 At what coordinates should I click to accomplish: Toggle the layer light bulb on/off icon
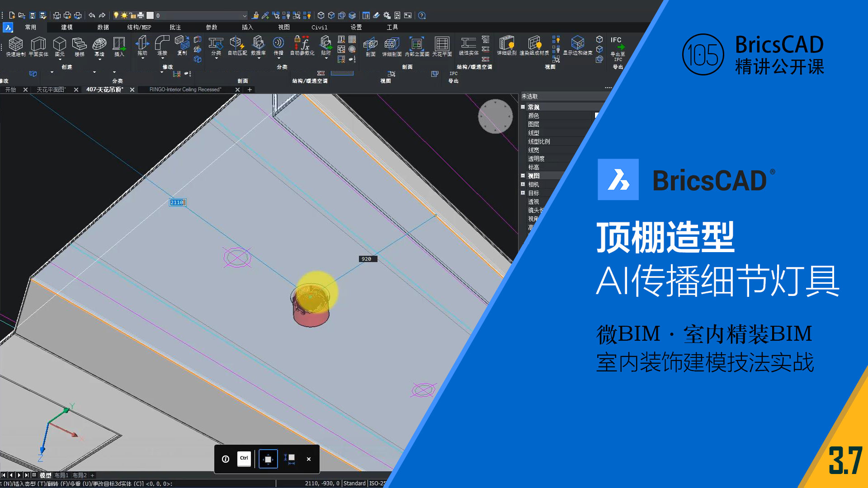[x=116, y=15]
